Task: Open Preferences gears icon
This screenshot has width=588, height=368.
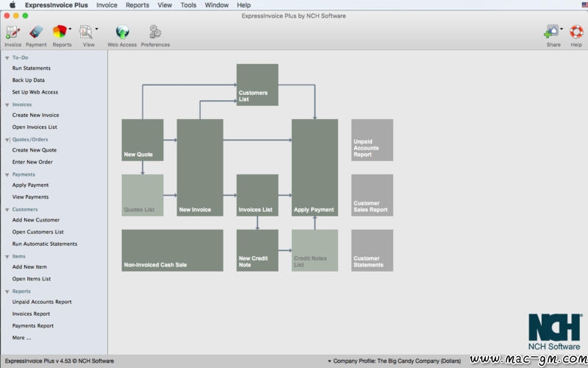Action: coord(155,32)
